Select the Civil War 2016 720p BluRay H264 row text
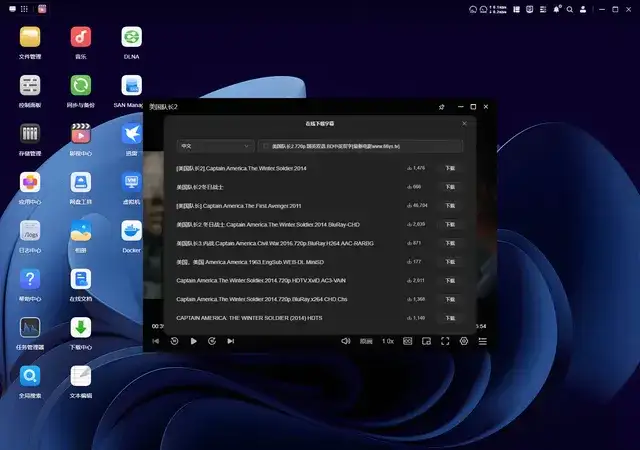Viewport: 640px width, 450px height. tap(275, 243)
